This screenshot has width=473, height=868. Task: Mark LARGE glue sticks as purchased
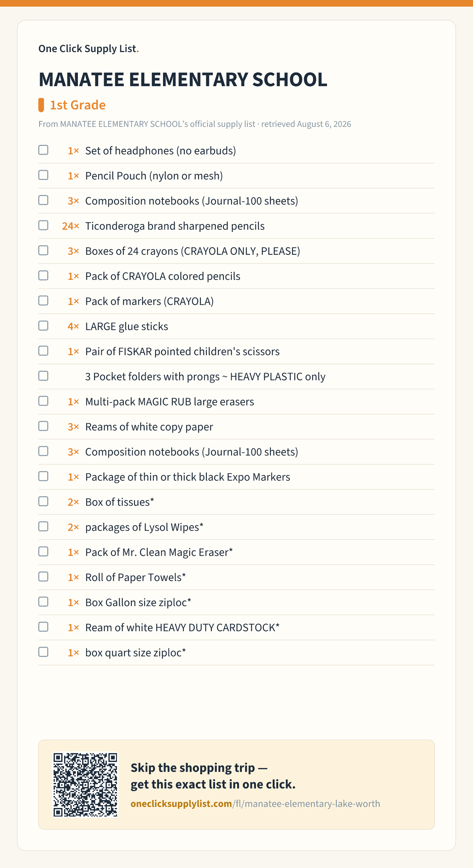[x=43, y=326]
